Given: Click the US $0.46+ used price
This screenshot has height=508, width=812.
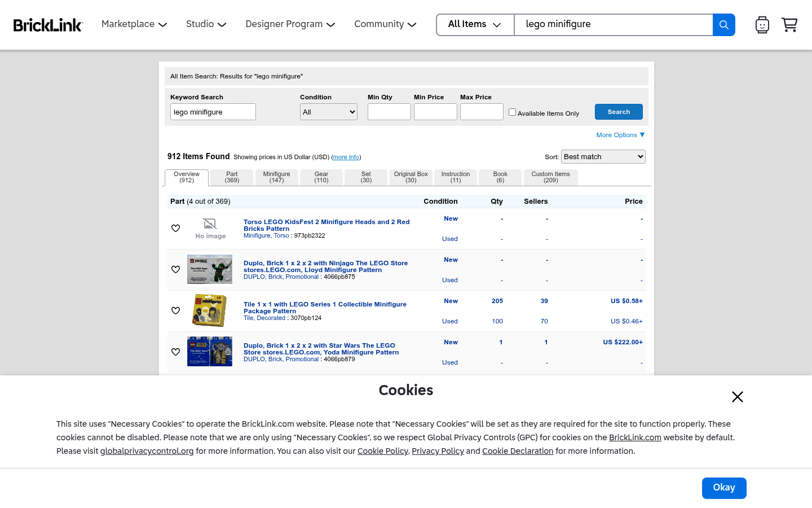Looking at the screenshot, I should [x=626, y=322].
